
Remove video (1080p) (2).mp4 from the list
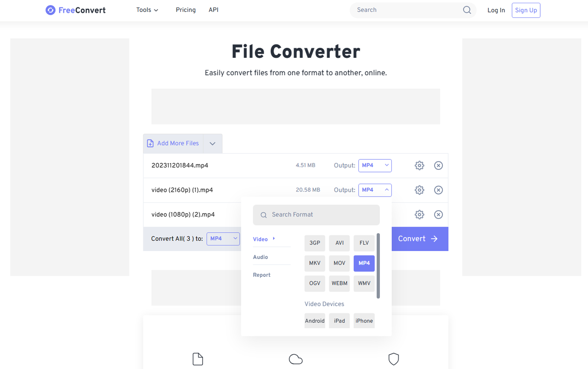point(438,214)
